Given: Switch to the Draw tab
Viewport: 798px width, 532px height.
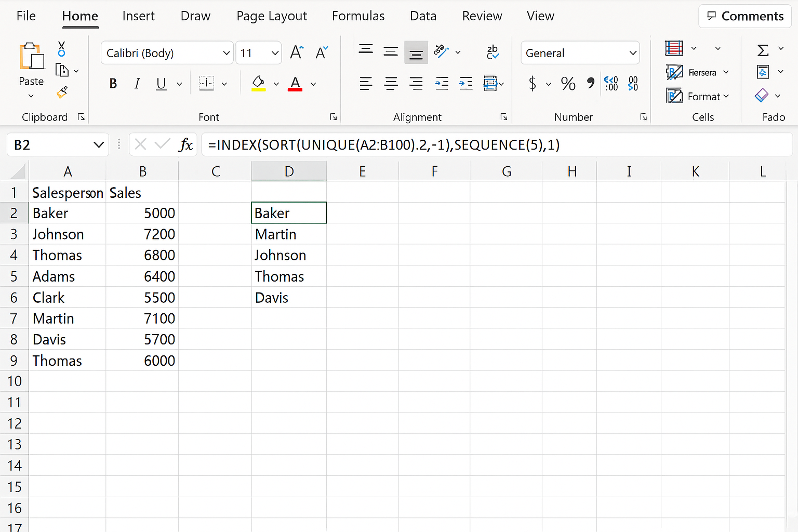Looking at the screenshot, I should [x=195, y=16].
